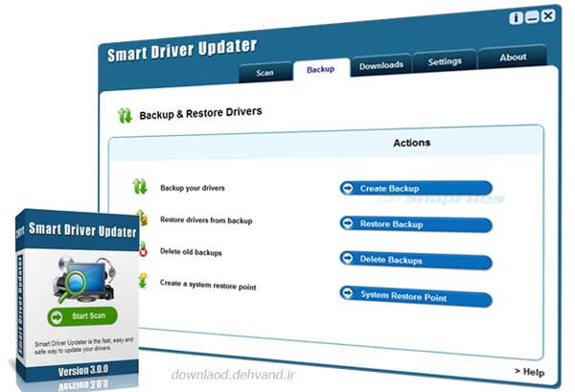Click 'Version 3.0.0' on the product box
The height and width of the screenshot is (392, 575).
click(82, 370)
